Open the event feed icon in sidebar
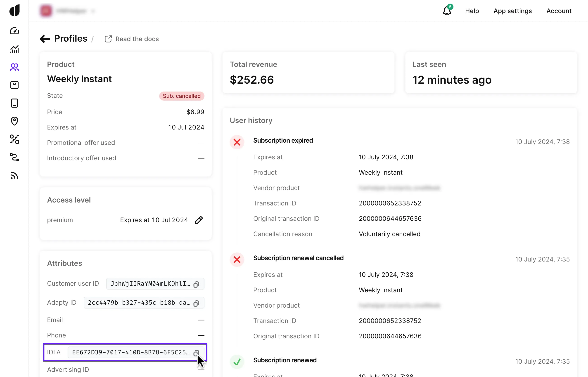 coord(14,176)
